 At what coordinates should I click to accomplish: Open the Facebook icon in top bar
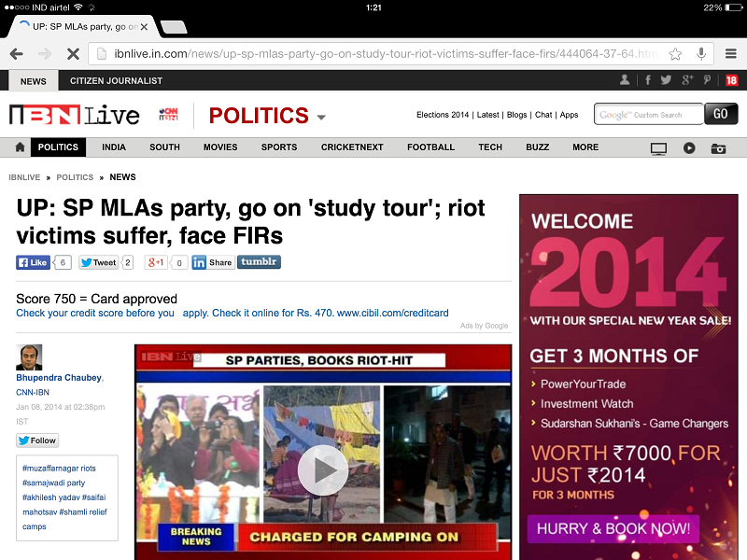[648, 80]
